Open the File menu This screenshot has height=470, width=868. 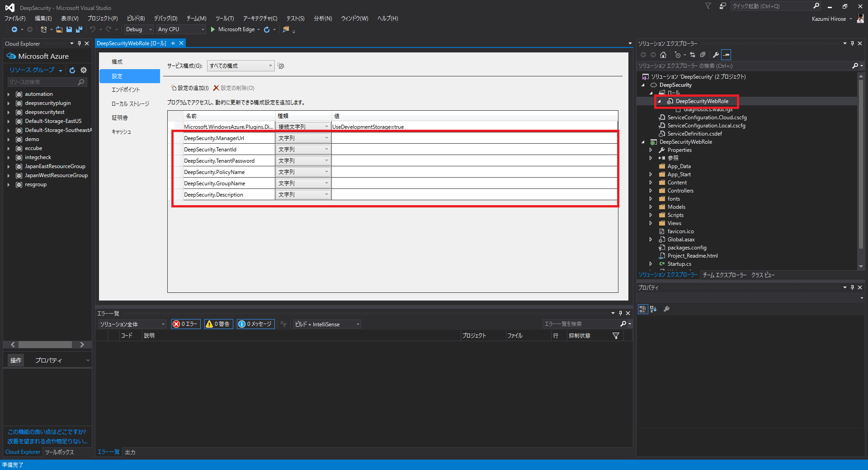15,19
